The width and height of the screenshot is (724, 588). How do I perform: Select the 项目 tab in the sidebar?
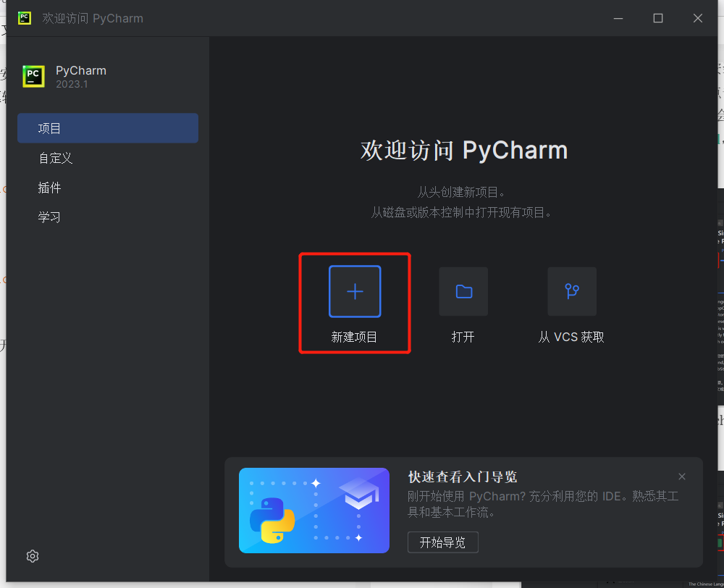click(108, 128)
